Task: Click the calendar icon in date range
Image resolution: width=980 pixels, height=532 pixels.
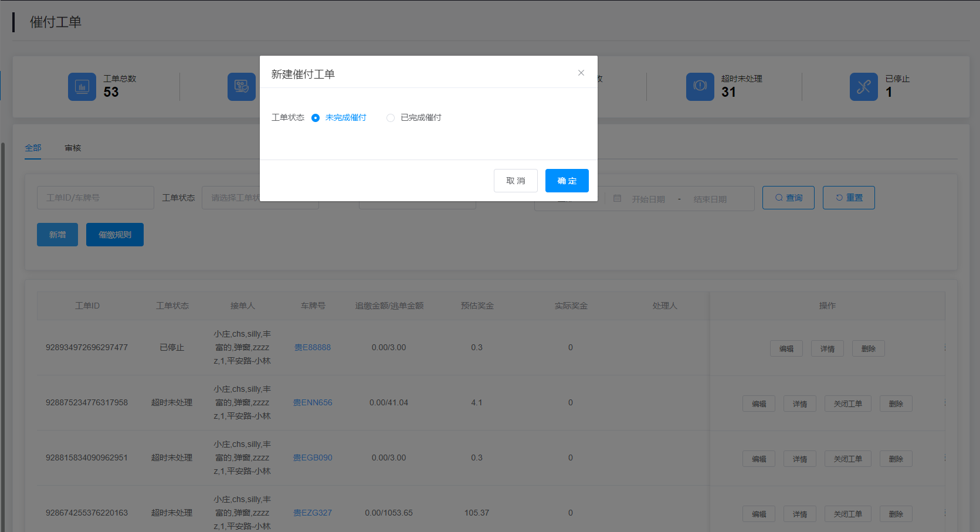Action: 617,199
